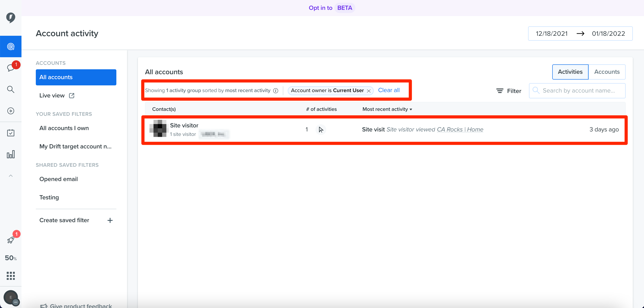The width and height of the screenshot is (644, 308).
Task: Open the start date 12/18/2021 picker
Action: [x=552, y=34]
